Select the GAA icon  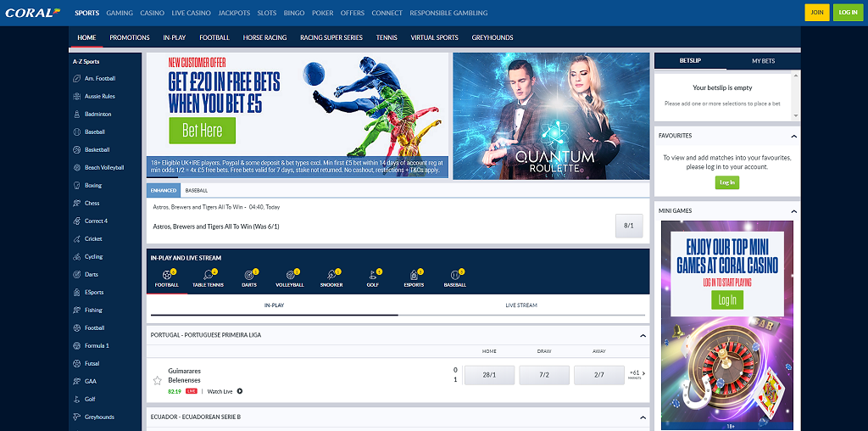tap(77, 381)
